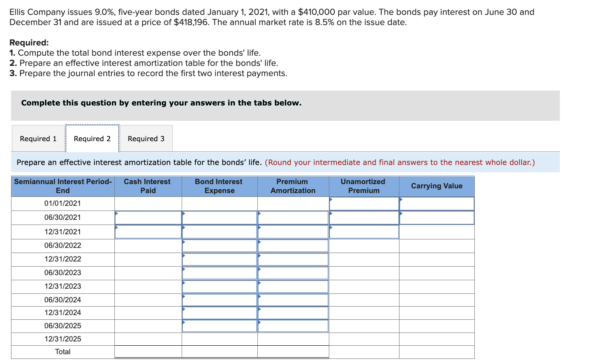Click Cash Interest Paid cell for 12/31/2023
This screenshot has height=364, width=599.
(x=148, y=287)
